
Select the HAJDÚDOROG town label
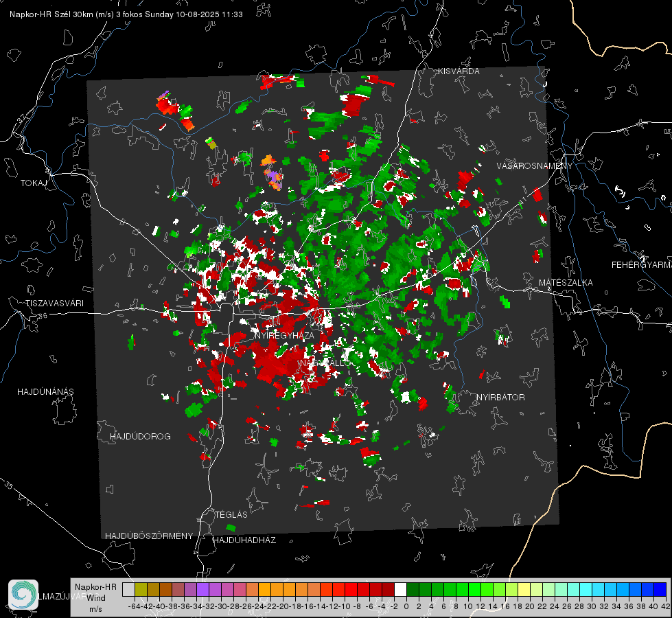click(140, 436)
